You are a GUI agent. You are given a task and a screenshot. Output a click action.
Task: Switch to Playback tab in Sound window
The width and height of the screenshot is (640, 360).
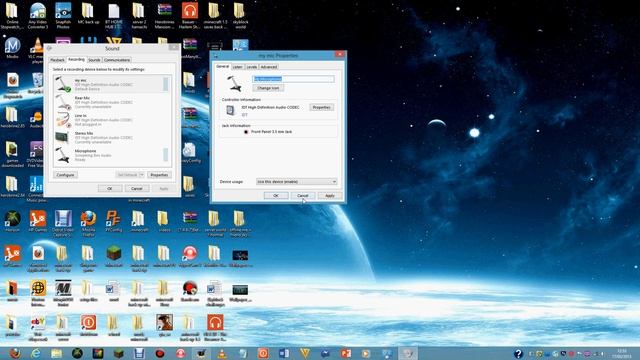point(57,60)
